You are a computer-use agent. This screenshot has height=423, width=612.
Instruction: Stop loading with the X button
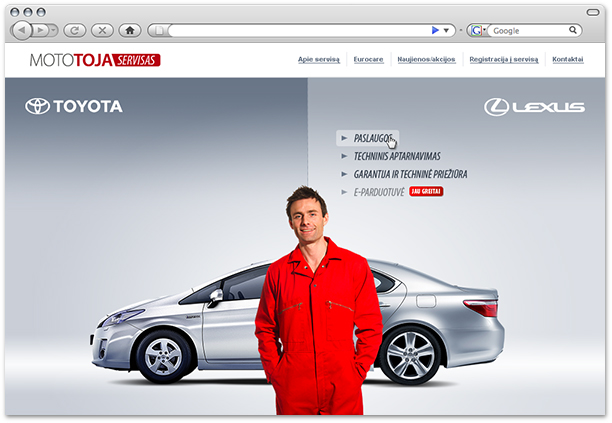pyautogui.click(x=102, y=30)
